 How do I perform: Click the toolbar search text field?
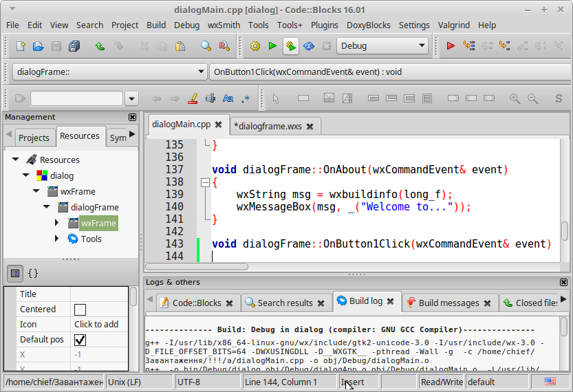[x=77, y=98]
